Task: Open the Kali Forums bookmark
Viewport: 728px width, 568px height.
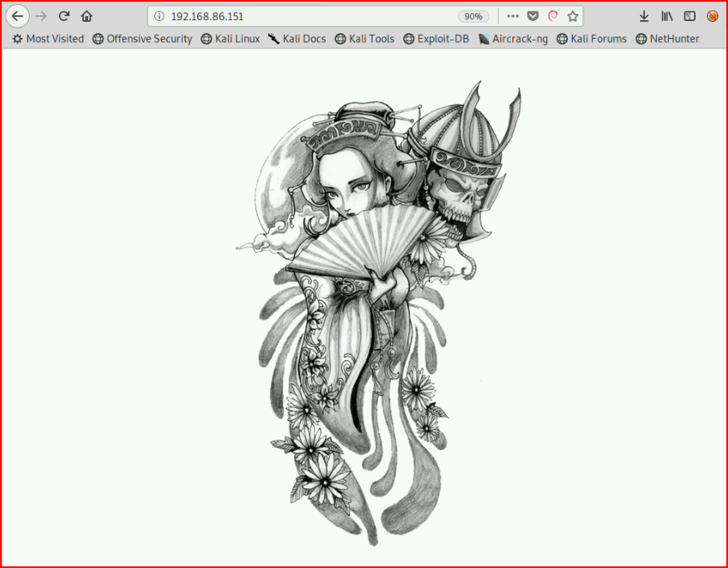Action: pos(592,39)
